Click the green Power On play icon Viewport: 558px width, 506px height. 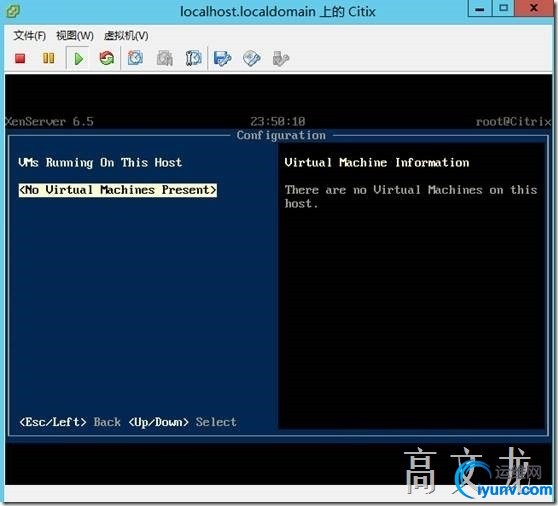[78, 58]
